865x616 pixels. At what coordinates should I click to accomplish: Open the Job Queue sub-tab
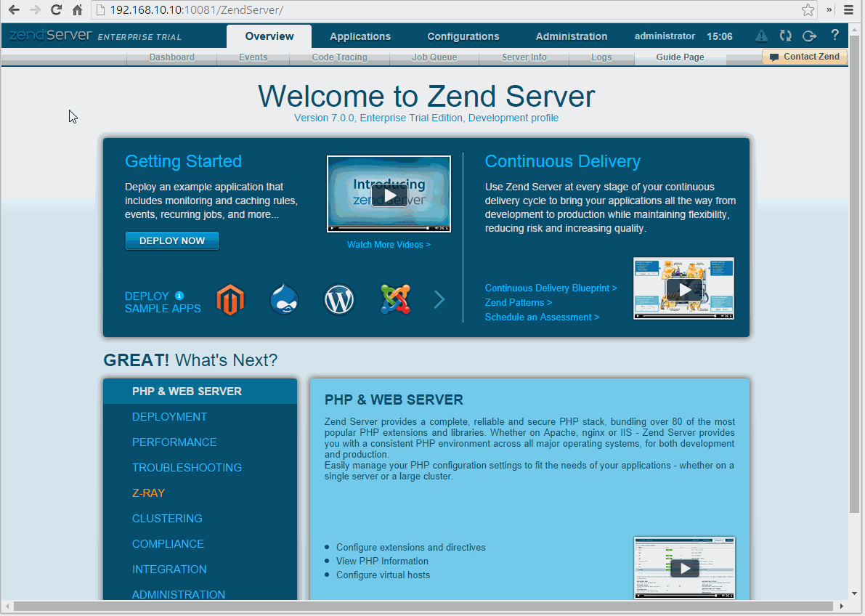pos(434,57)
